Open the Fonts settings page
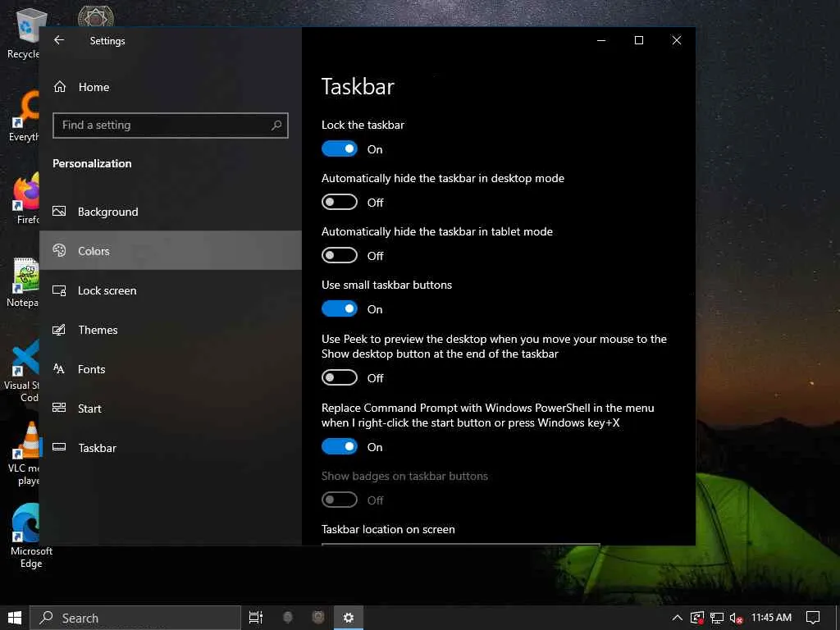 (x=171, y=368)
